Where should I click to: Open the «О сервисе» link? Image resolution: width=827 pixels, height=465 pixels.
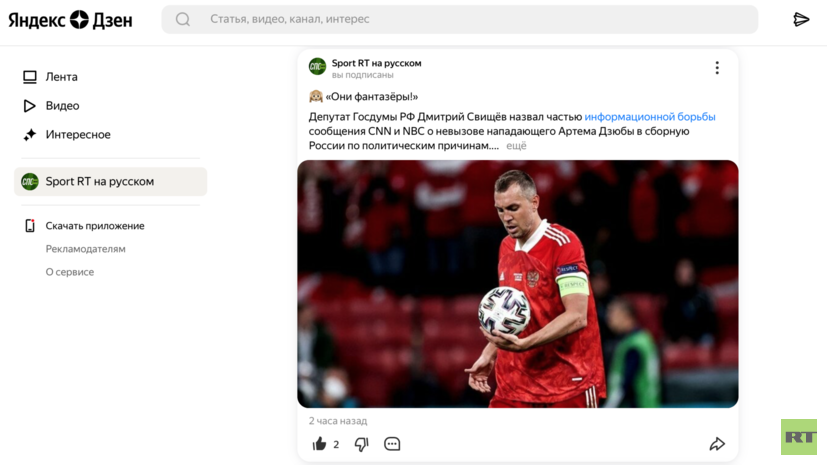[x=70, y=272]
